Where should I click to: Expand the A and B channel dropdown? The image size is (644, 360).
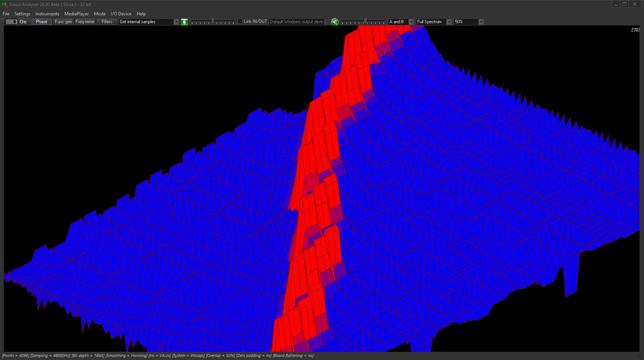click(x=411, y=22)
